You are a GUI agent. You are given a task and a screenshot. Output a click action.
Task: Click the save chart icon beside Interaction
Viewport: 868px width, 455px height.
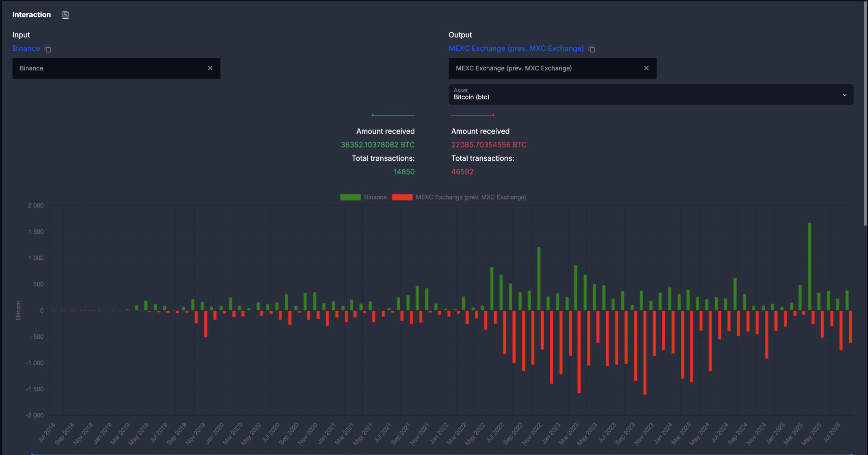(x=65, y=15)
